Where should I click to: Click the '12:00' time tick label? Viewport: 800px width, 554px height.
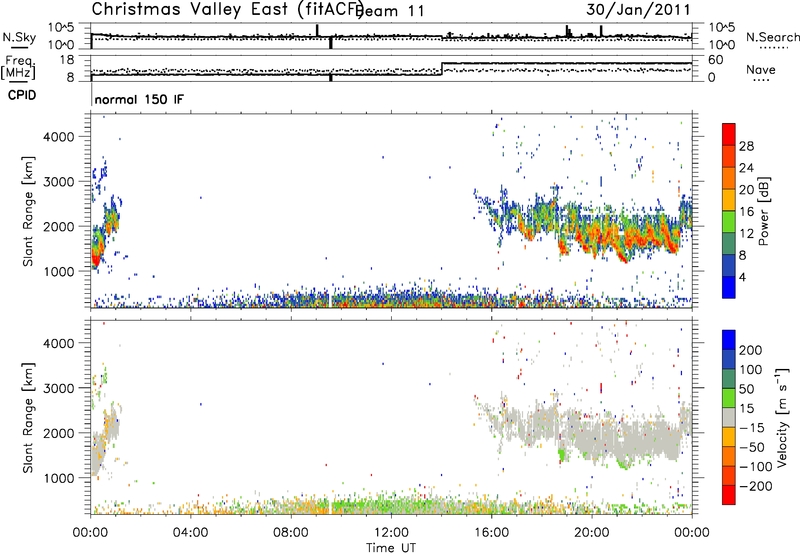pos(391,533)
